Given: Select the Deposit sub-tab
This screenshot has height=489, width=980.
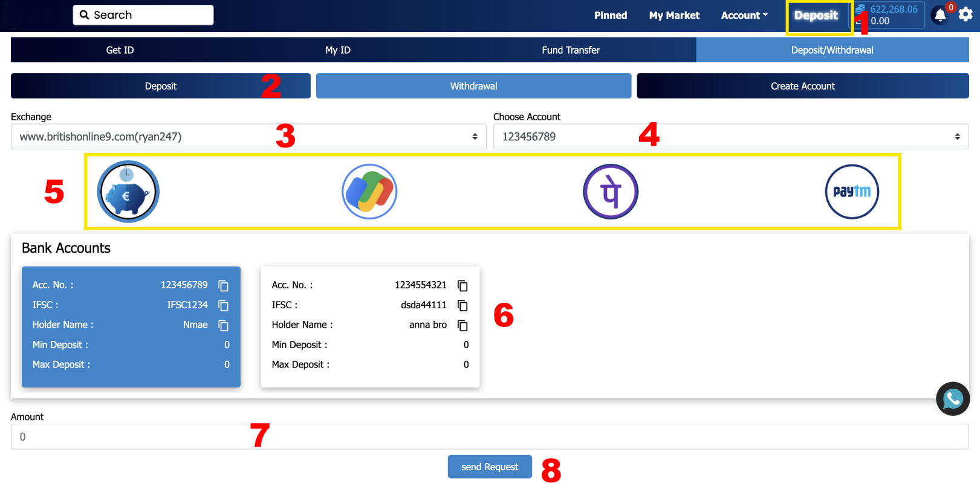Looking at the screenshot, I should coord(161,86).
